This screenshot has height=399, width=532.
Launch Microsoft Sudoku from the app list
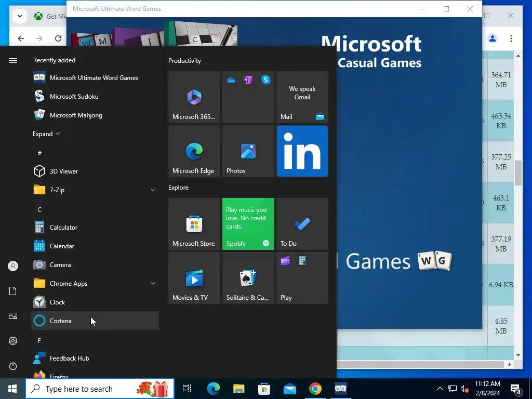(x=95, y=96)
